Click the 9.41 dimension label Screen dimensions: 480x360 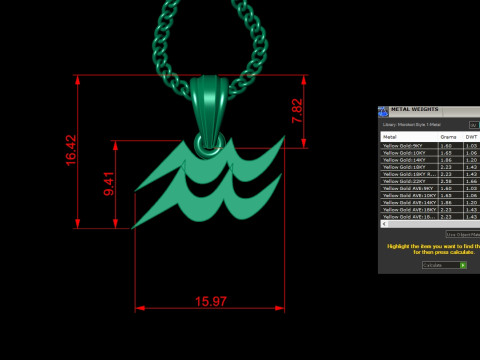coord(109,184)
